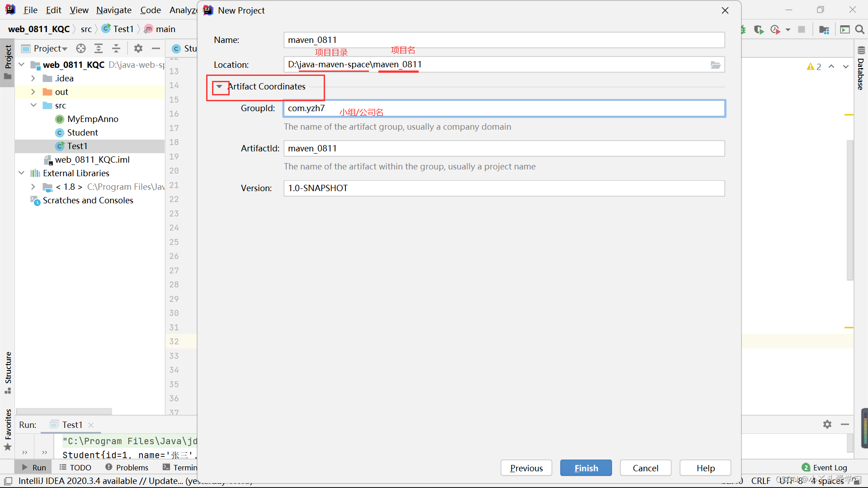This screenshot has width=868, height=488.
Task: Click Run with Coverage icon
Action: (759, 29)
